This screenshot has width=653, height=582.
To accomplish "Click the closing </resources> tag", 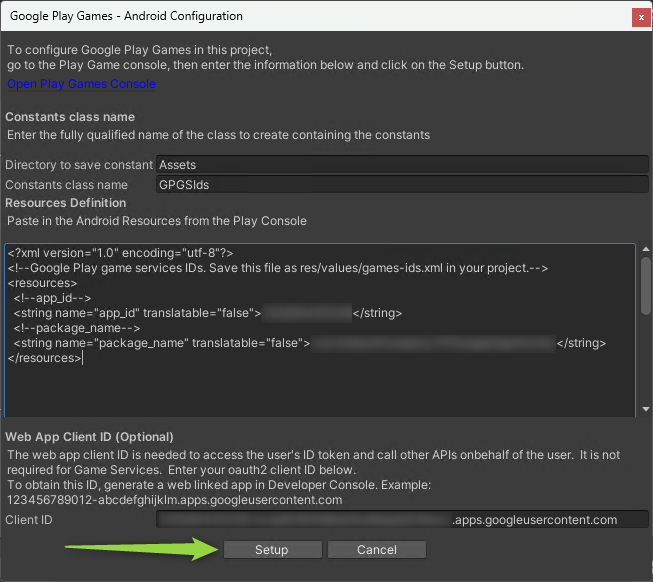I will point(45,358).
